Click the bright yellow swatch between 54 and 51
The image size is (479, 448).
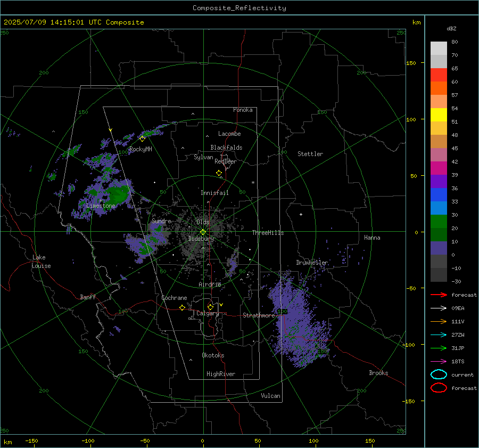coord(439,115)
